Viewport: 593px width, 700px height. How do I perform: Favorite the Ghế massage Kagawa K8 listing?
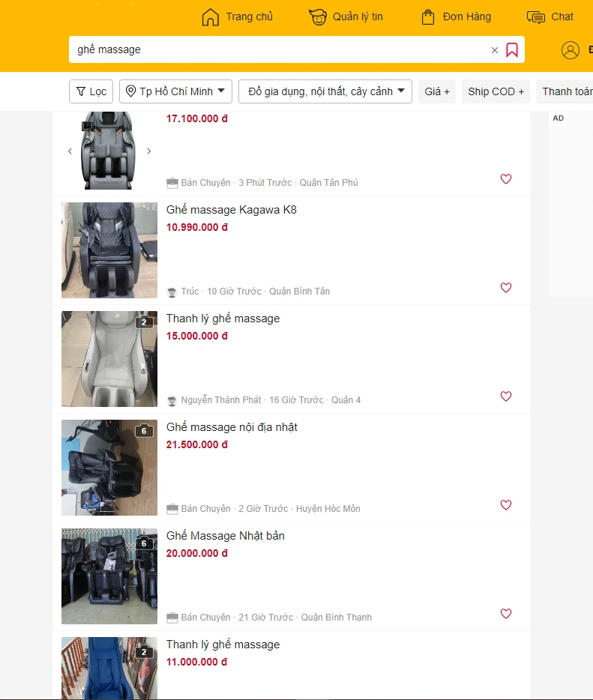pyautogui.click(x=506, y=288)
